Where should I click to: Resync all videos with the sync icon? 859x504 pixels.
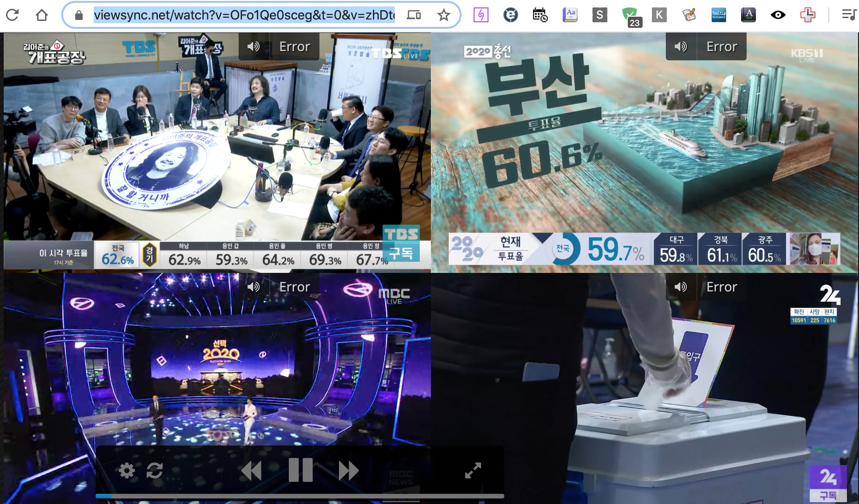coord(155,471)
